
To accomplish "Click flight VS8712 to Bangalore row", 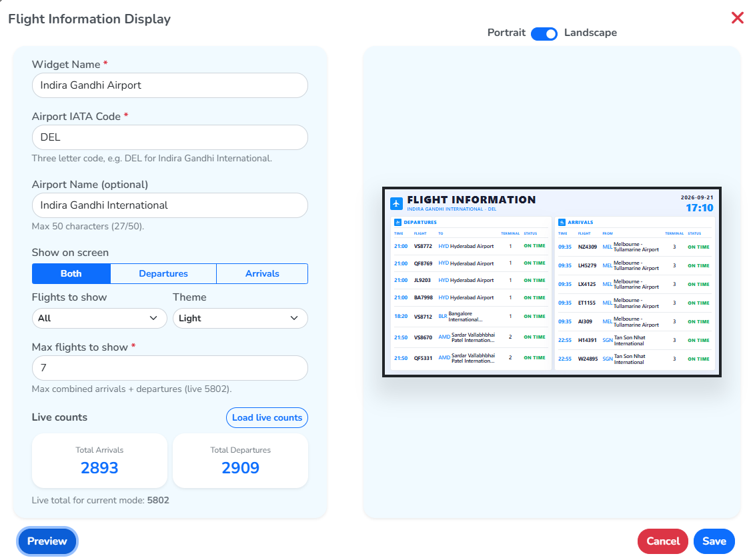I will tap(470, 317).
